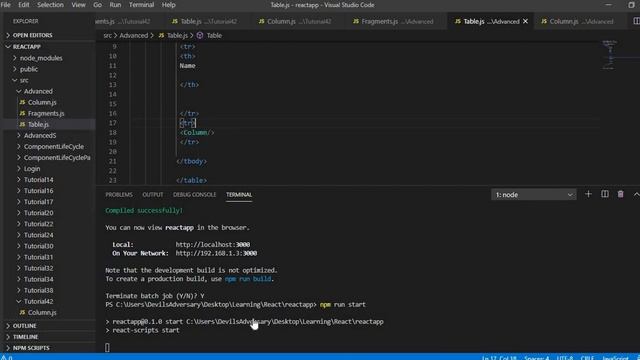The width and height of the screenshot is (640, 360).
Task: Collapse the REACTAPP folder section
Action: (48, 47)
